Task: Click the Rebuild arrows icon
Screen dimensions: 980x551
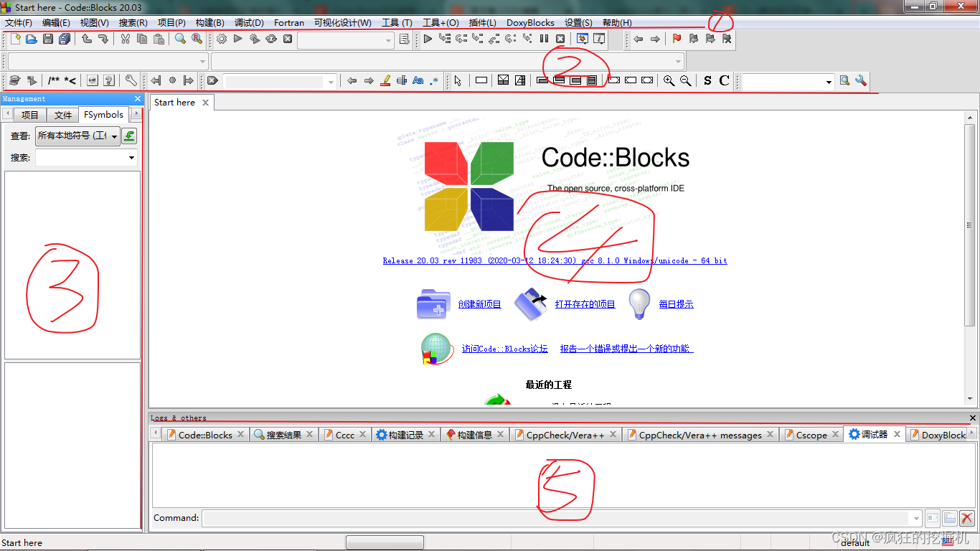Action: pyautogui.click(x=271, y=39)
